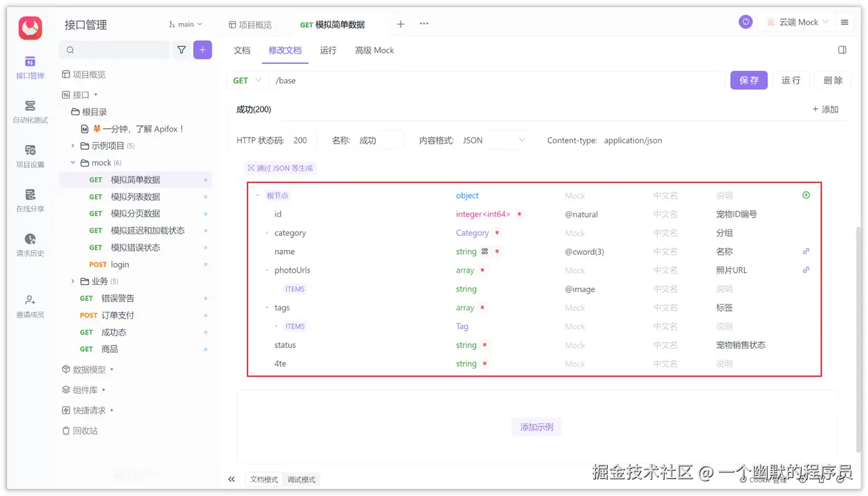Open the 云端 Mock dropdown

click(x=798, y=22)
